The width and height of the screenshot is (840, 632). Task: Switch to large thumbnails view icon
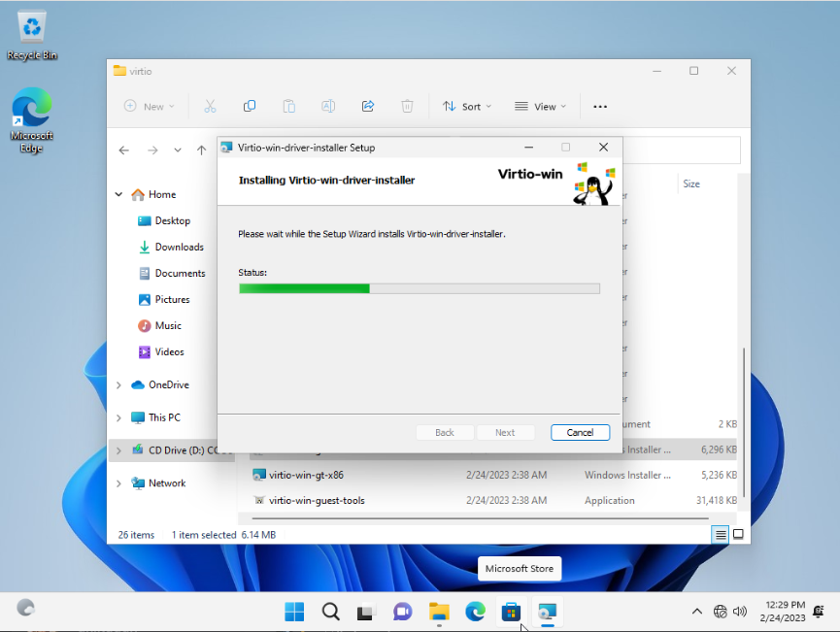[x=738, y=534]
